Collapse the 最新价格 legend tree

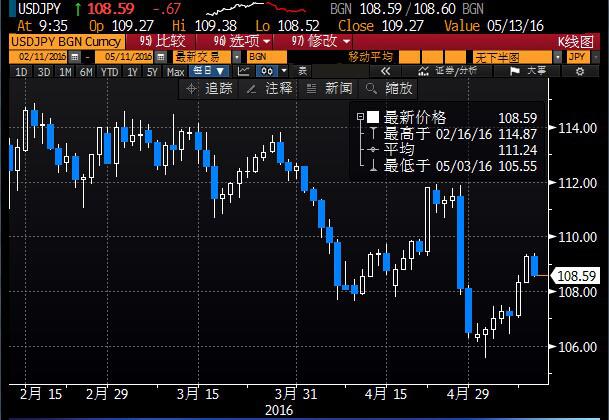(x=358, y=117)
